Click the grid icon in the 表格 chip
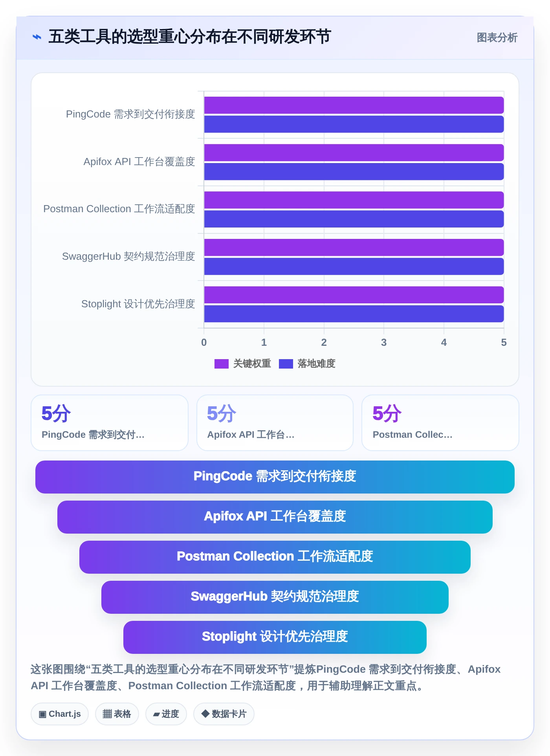Image resolution: width=550 pixels, height=756 pixels. (x=107, y=714)
